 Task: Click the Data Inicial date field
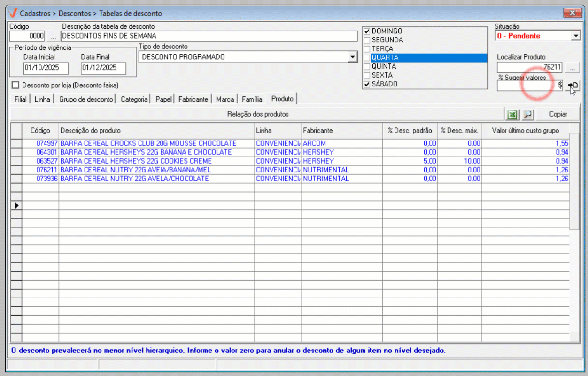point(46,68)
